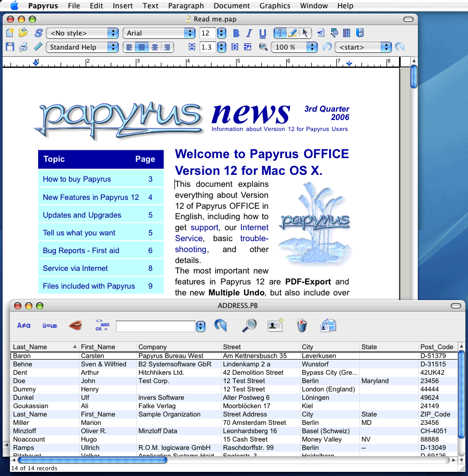Open the Arial font dropdown
Viewport: 468px width, 476px height.
pyautogui.click(x=159, y=33)
